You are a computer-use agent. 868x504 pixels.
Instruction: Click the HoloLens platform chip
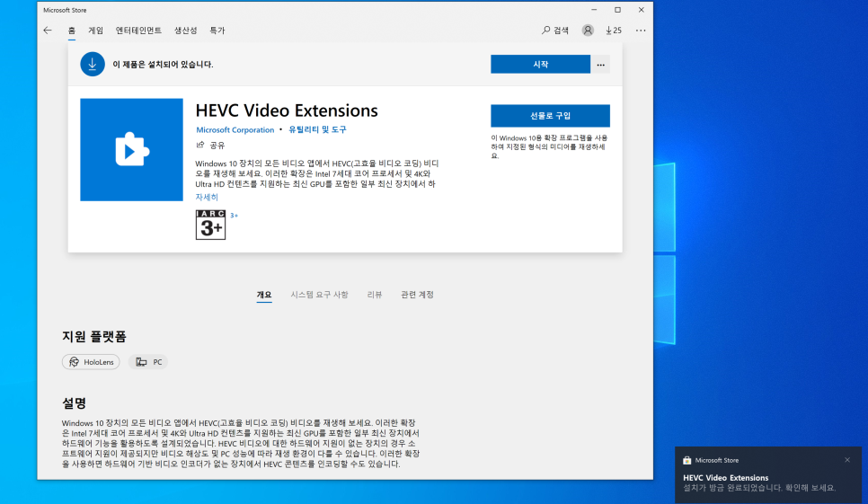click(91, 362)
